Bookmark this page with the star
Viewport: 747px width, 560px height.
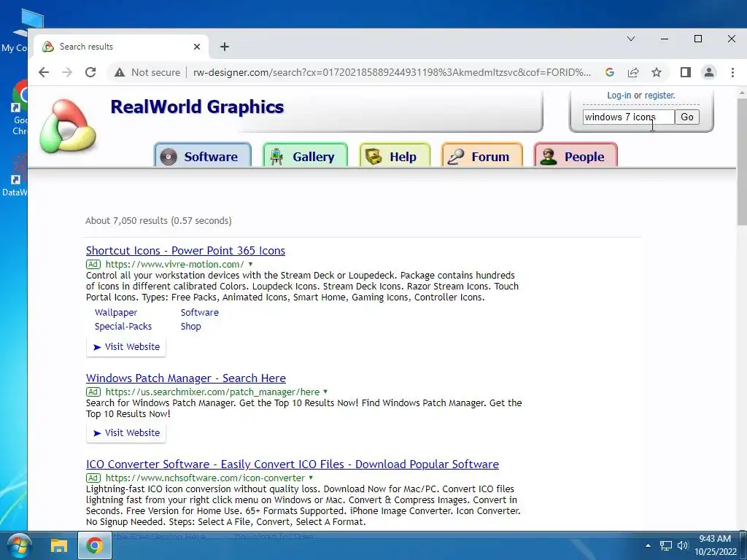tap(657, 72)
